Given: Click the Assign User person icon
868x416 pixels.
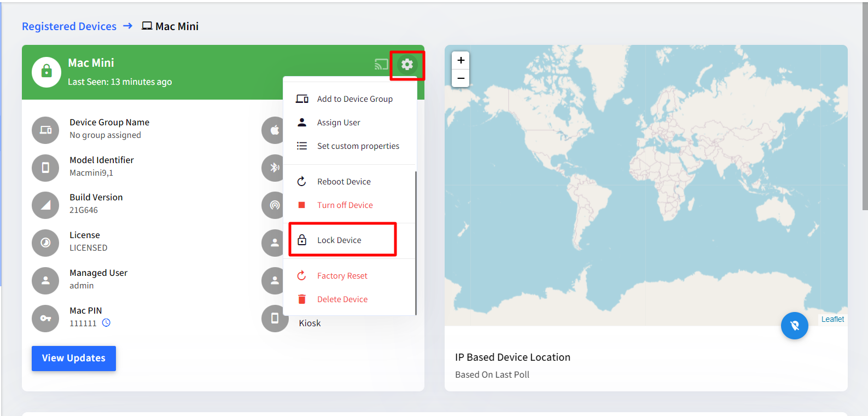Looking at the screenshot, I should [302, 123].
